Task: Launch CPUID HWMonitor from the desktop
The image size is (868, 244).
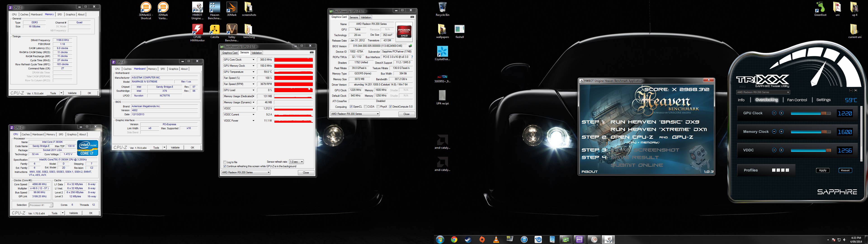Action: (198, 33)
